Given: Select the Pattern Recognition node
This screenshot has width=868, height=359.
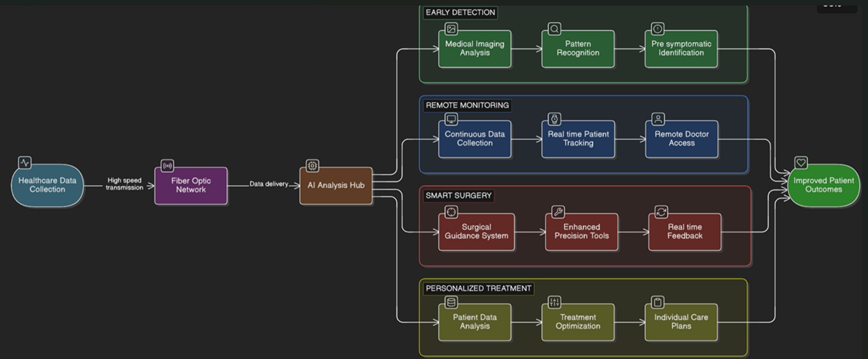Looking at the screenshot, I should coord(578,49).
